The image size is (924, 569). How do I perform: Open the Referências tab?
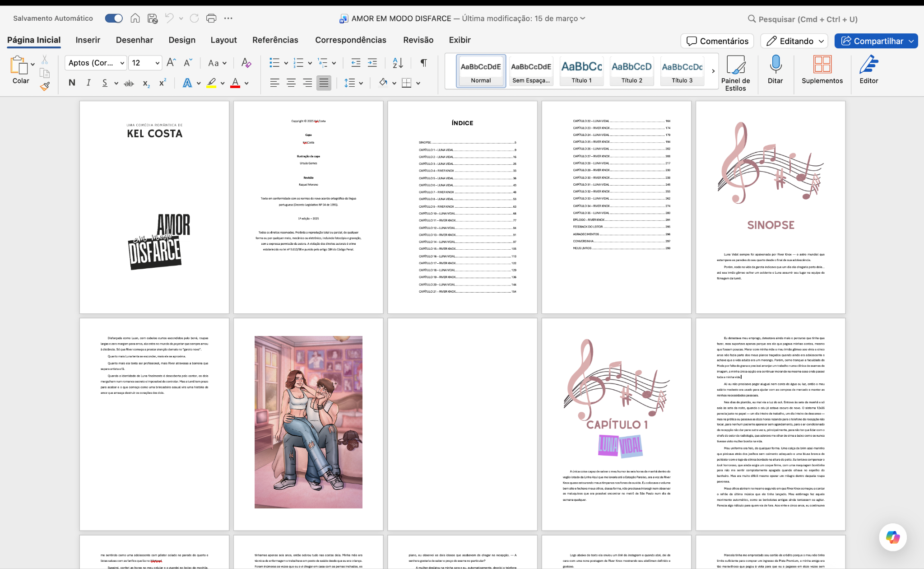pyautogui.click(x=275, y=40)
